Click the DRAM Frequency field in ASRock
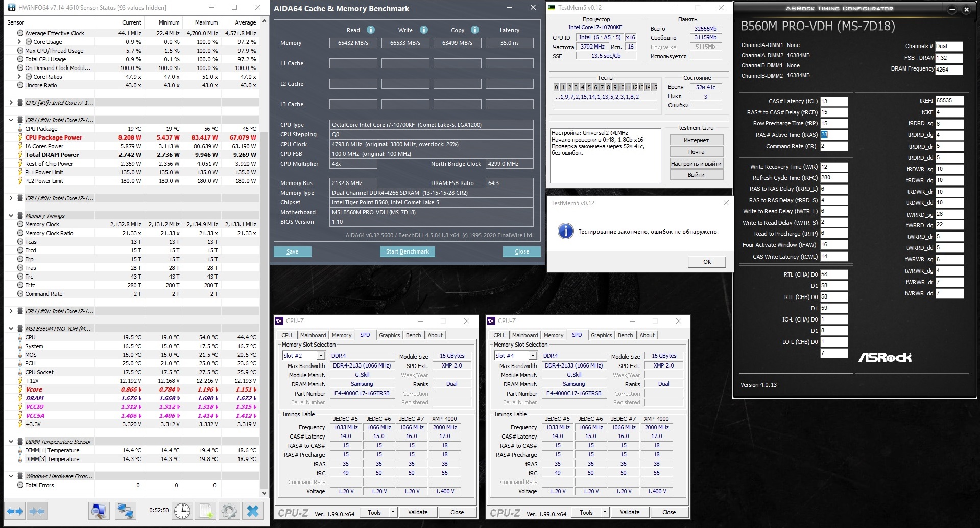The image size is (980, 528). pyautogui.click(x=949, y=70)
